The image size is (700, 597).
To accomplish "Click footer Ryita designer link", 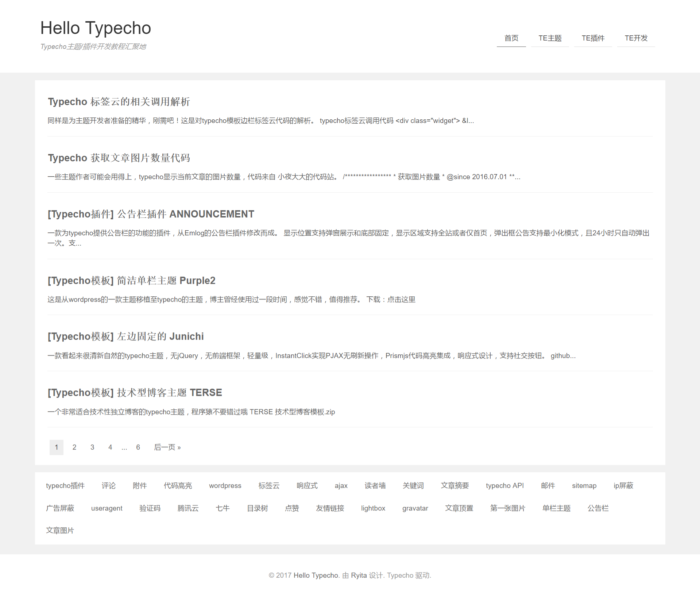I will 359,575.
